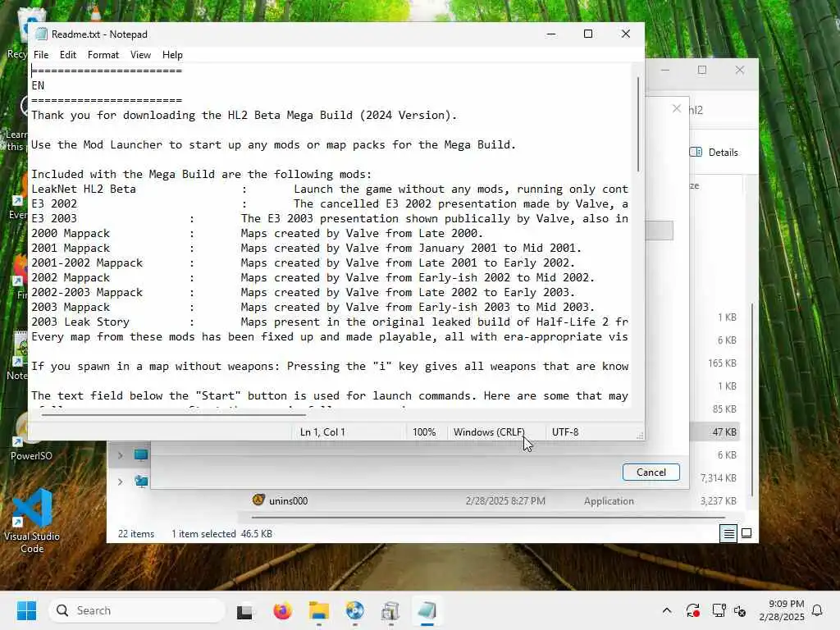The height and width of the screenshot is (630, 840).
Task: Open the Help menu in Notepad
Action: 172,55
